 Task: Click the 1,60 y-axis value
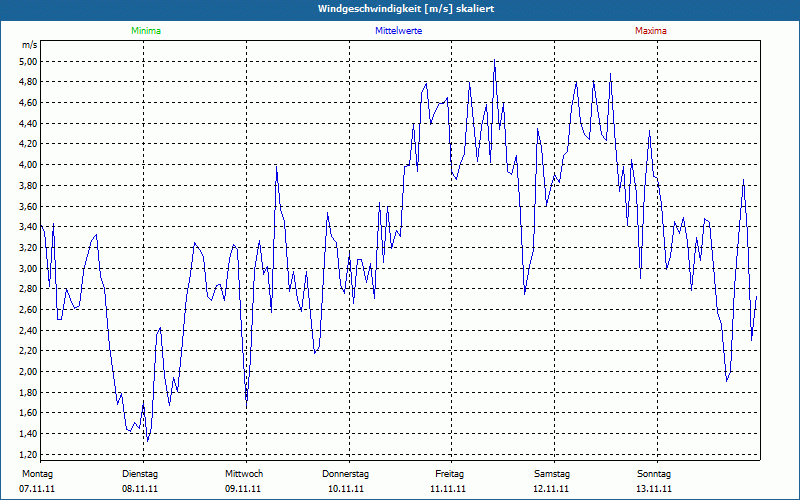(30, 413)
